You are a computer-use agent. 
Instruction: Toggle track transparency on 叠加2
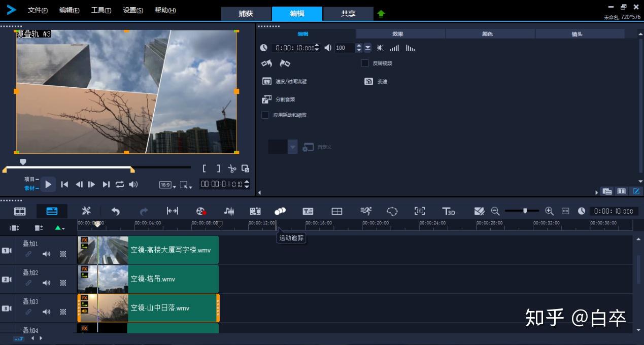click(x=63, y=283)
